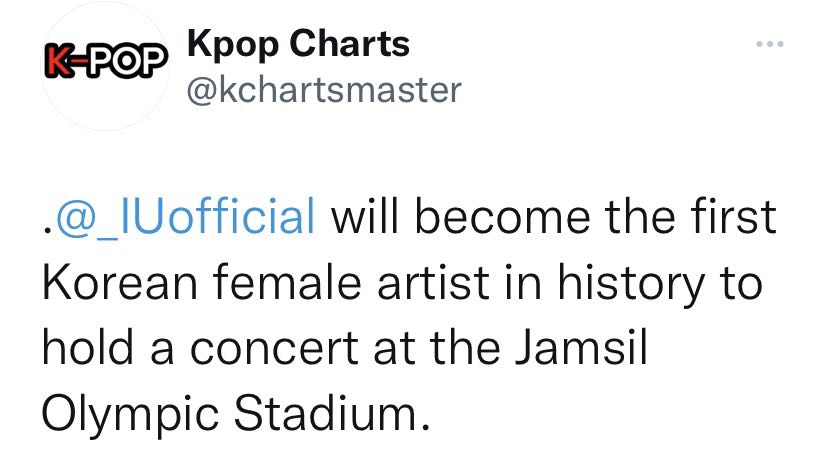Open the K-POP profile avatar

[105, 64]
